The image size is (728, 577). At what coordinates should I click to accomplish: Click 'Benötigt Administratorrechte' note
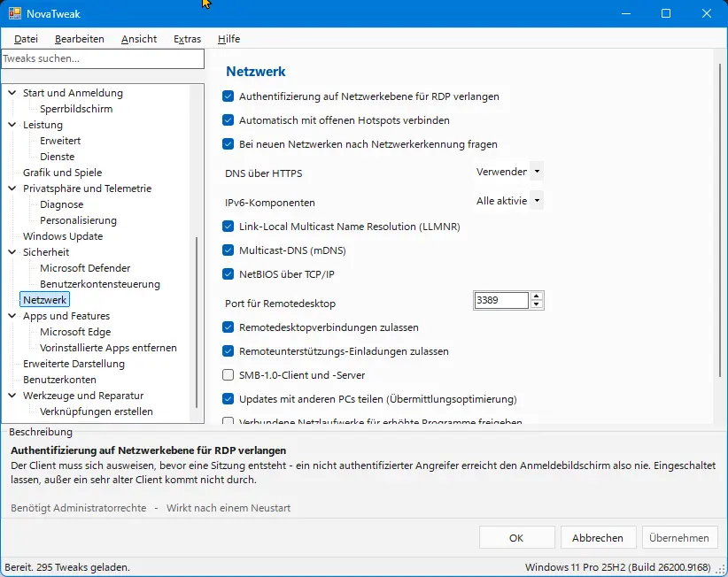[79, 508]
